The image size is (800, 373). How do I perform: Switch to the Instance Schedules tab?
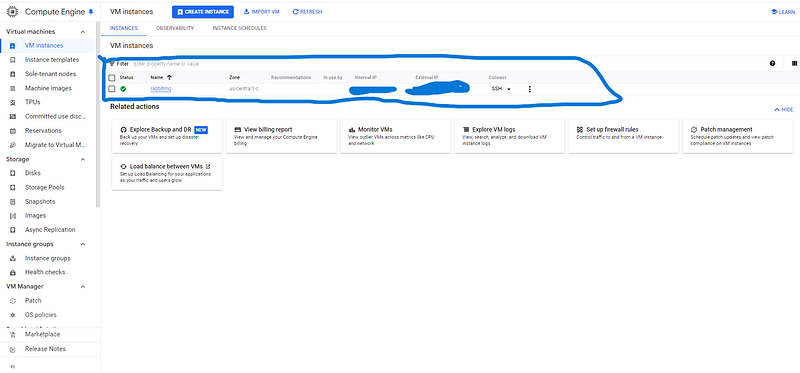click(x=239, y=29)
